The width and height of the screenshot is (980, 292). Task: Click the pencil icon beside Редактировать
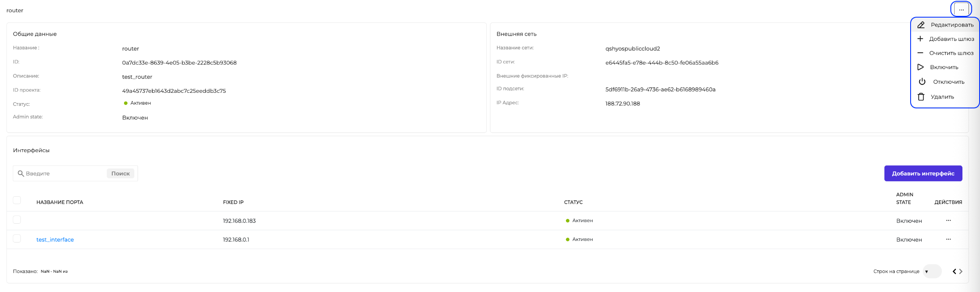[x=921, y=25]
